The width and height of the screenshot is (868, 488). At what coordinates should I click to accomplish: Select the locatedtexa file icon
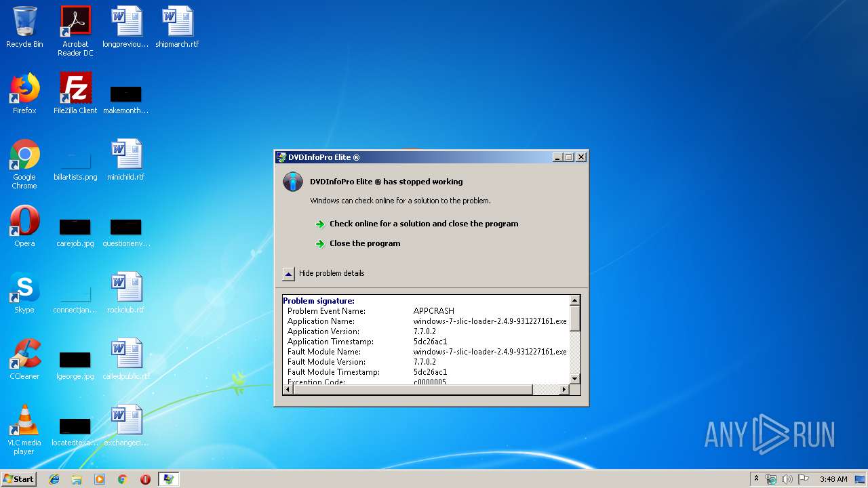click(x=75, y=432)
